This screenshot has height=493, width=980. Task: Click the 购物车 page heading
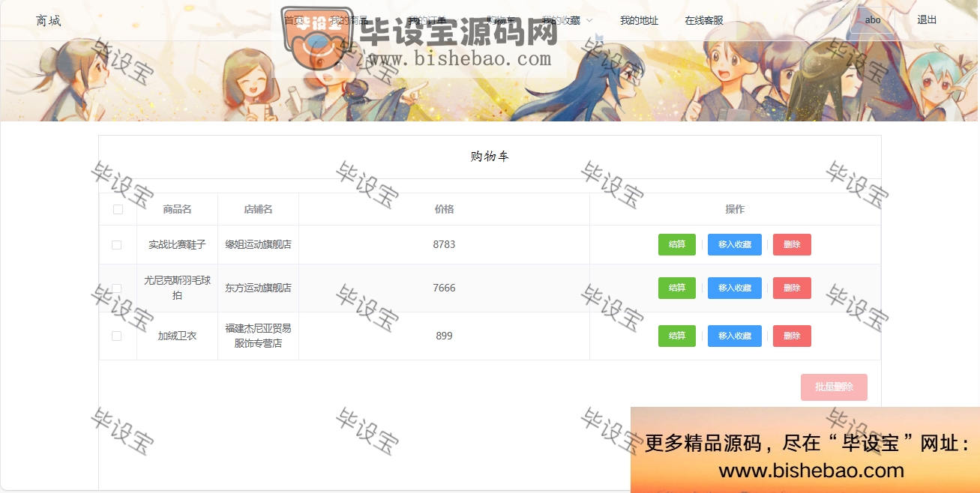[490, 157]
